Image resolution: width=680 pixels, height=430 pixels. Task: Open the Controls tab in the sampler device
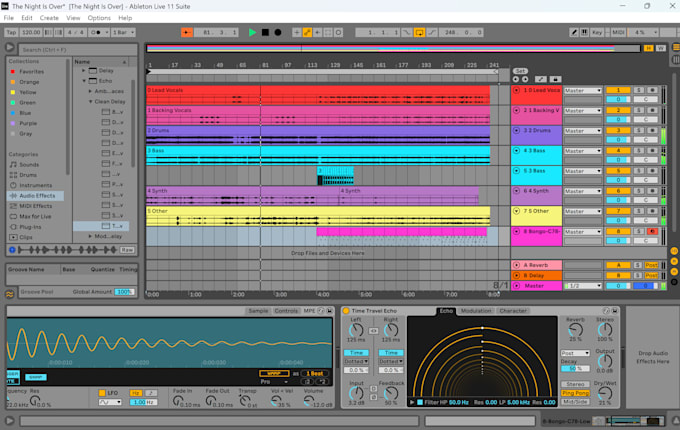pos(286,311)
